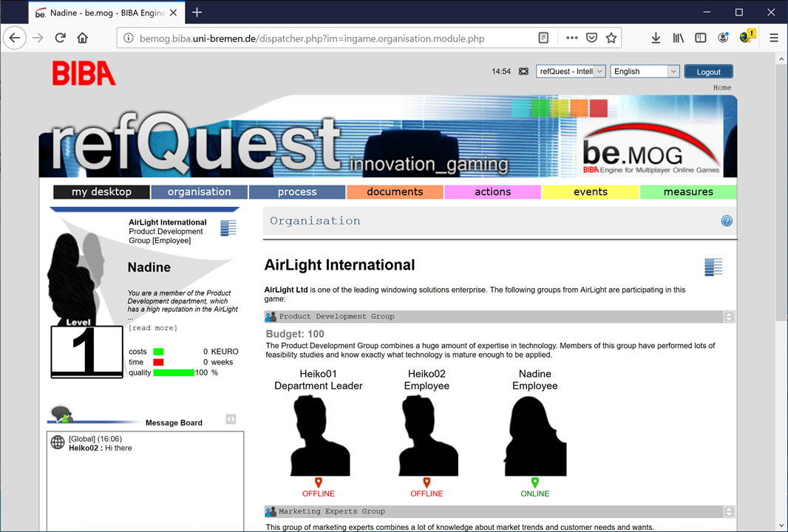The image size is (788, 532).
Task: Click the red time indicator square
Action: tap(158, 362)
